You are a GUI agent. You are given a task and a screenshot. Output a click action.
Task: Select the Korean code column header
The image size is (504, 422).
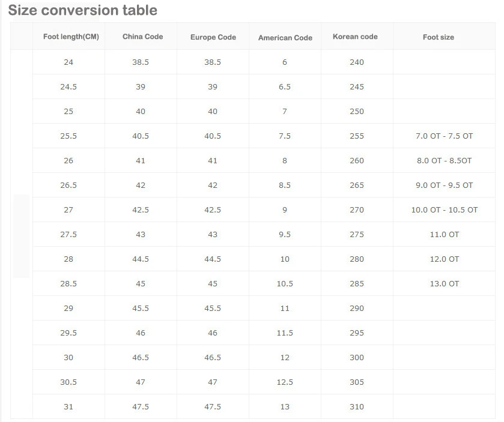click(x=355, y=37)
